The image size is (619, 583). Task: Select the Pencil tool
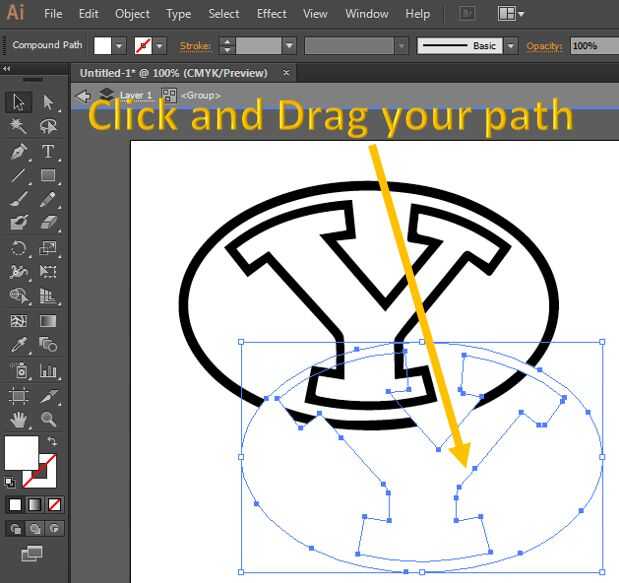click(48, 199)
